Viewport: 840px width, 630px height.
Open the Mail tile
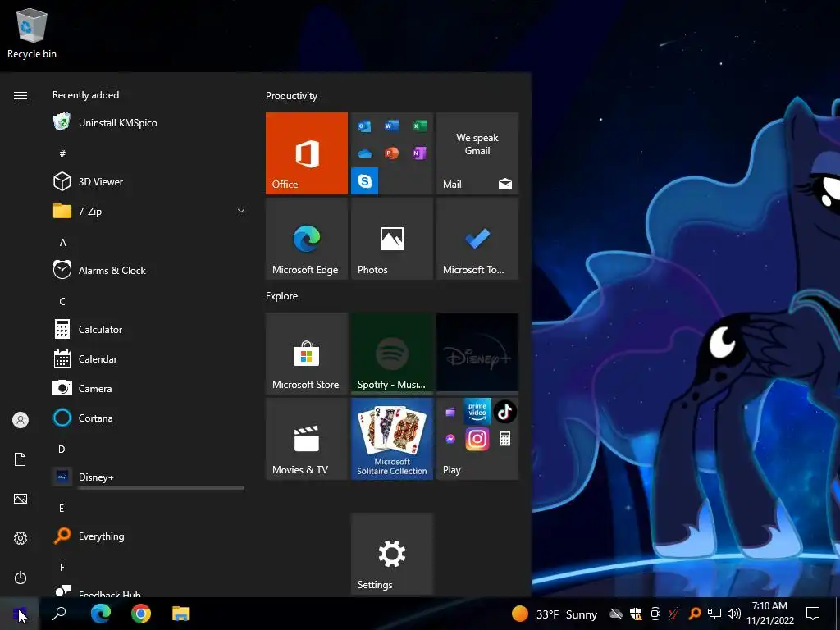tap(477, 153)
